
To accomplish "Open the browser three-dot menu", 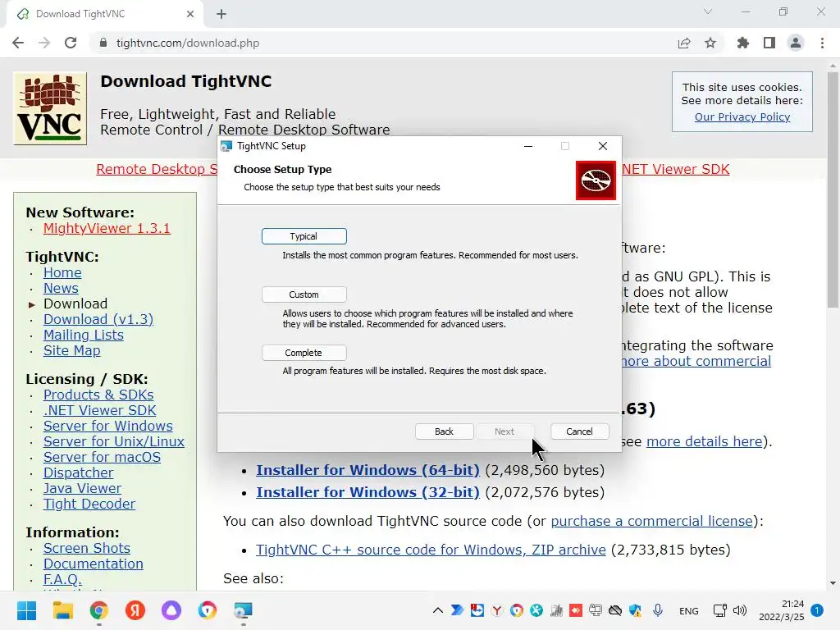I will (822, 43).
